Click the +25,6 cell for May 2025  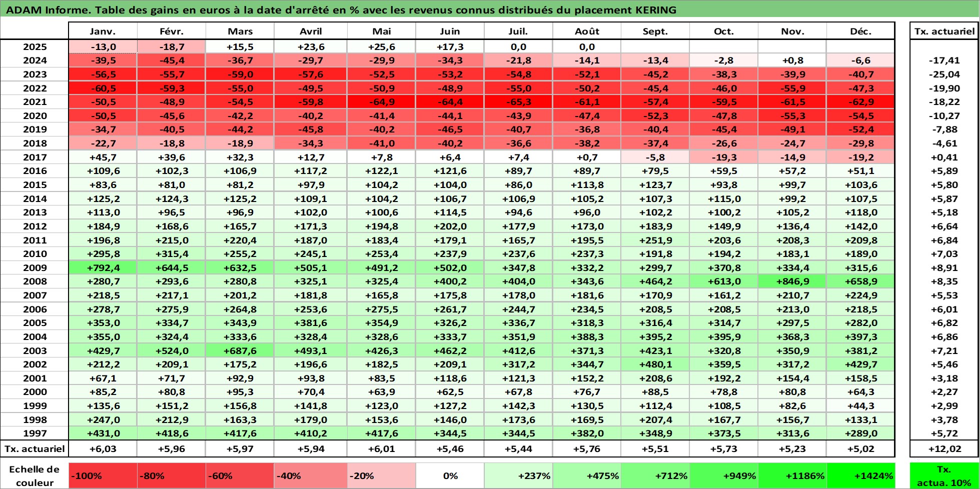pos(381,46)
